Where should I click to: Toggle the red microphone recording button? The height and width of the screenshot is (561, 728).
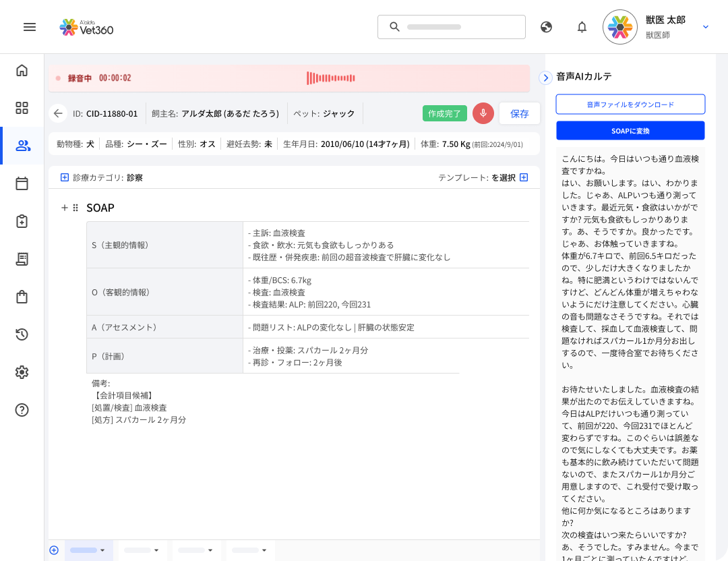coord(483,113)
